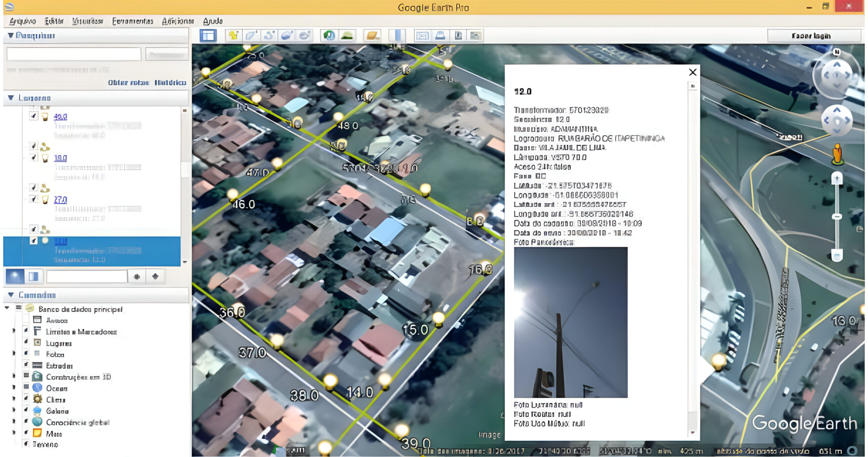Click the Record a Tour icon
Screen dimensions: 868x457
[x=304, y=36]
